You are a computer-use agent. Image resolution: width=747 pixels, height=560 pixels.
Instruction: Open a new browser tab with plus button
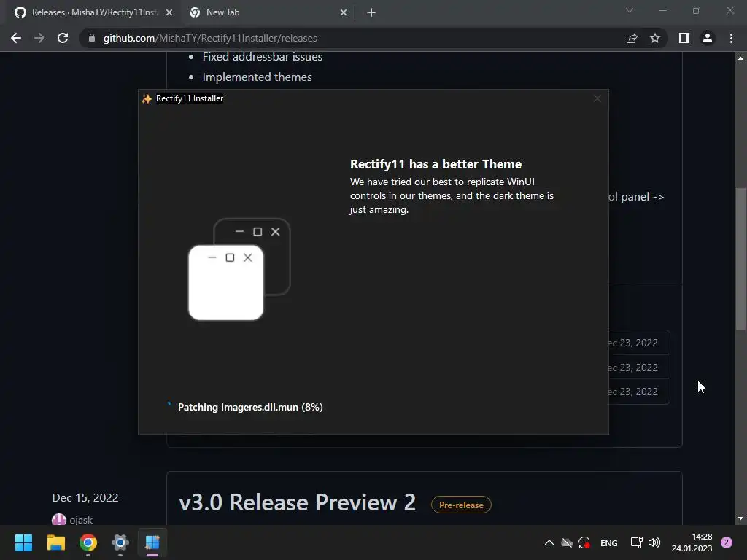point(371,12)
